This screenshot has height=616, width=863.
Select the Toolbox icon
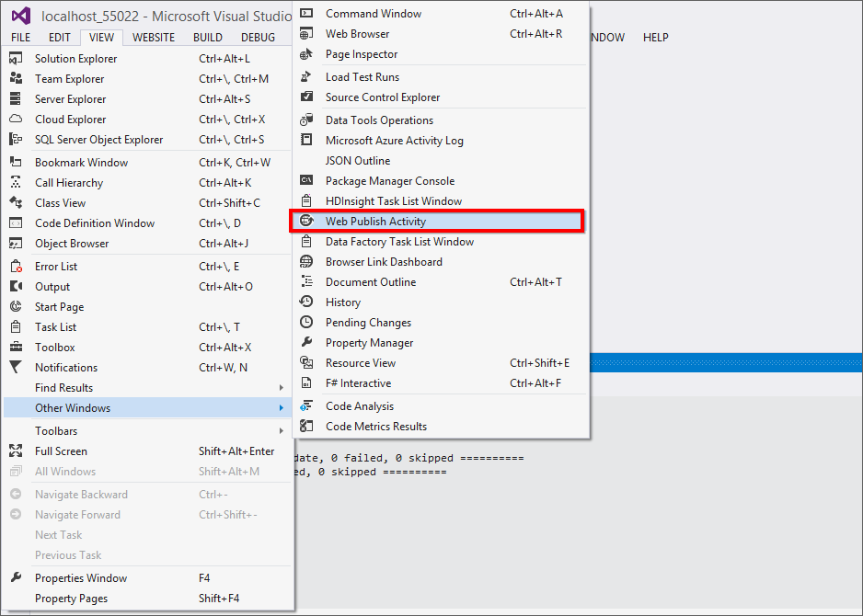click(x=13, y=347)
